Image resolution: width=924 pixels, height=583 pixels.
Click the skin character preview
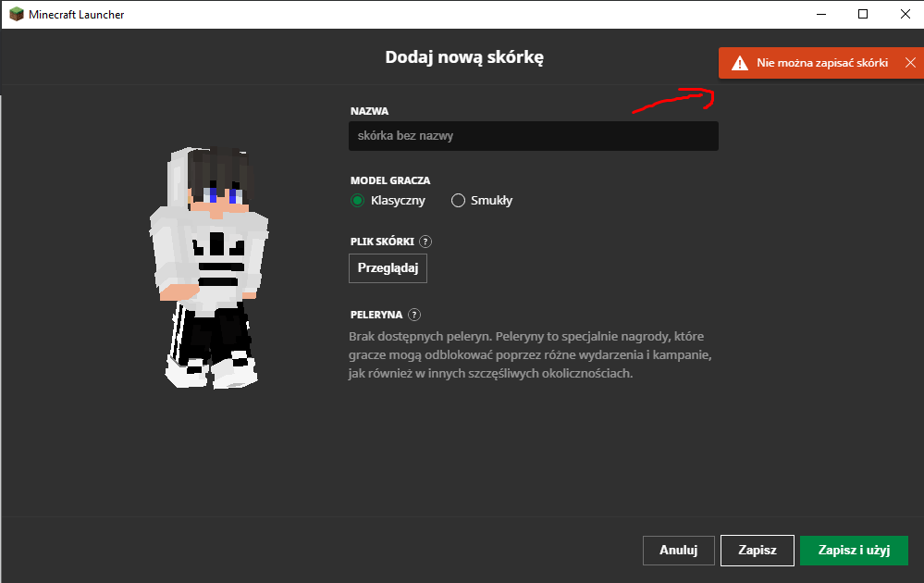point(209,268)
